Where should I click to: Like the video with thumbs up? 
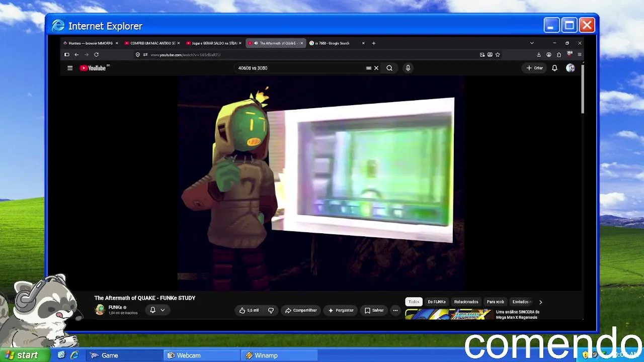point(250,311)
